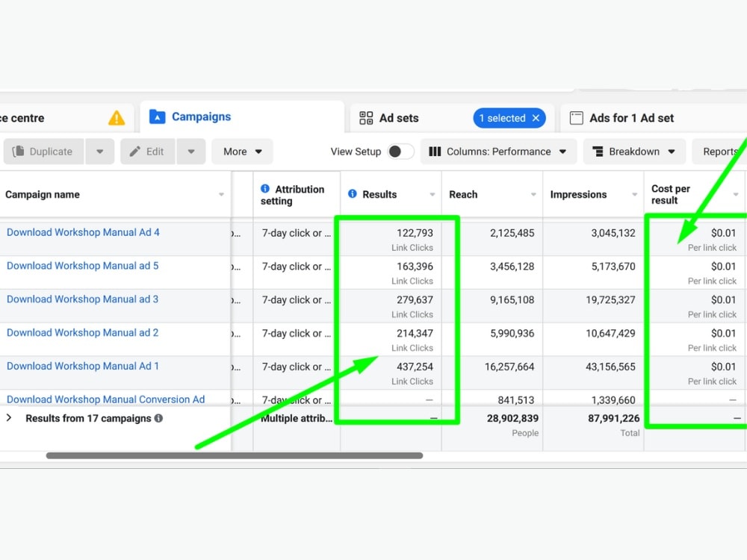Click results value 163,396
The width and height of the screenshot is (747, 560).
(415, 267)
